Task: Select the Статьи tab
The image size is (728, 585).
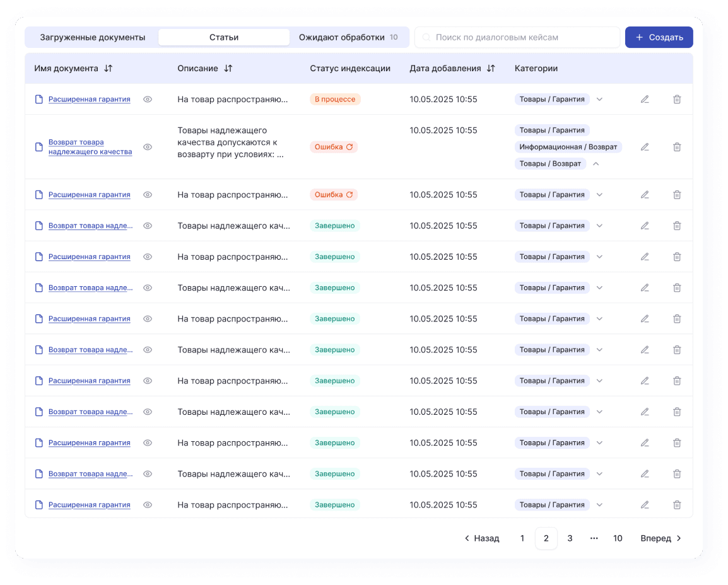Action: point(224,37)
